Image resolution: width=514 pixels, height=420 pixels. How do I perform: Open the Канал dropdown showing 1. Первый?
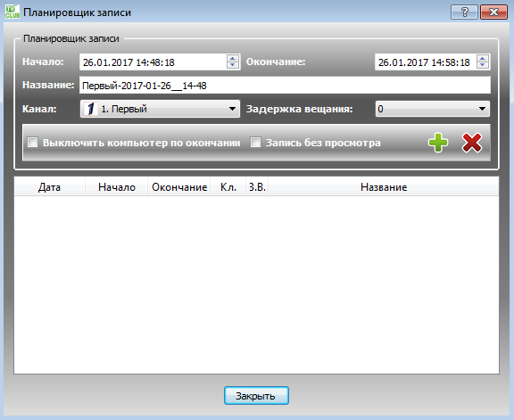160,109
